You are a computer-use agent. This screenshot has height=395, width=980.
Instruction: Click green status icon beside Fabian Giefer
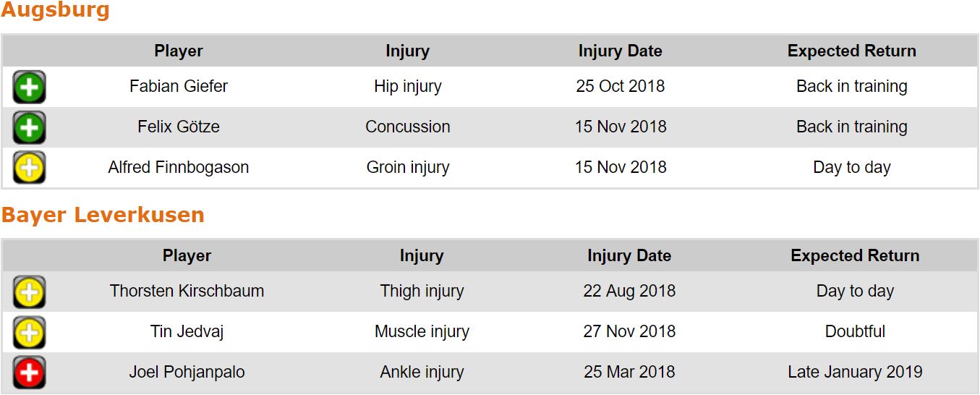tap(29, 87)
